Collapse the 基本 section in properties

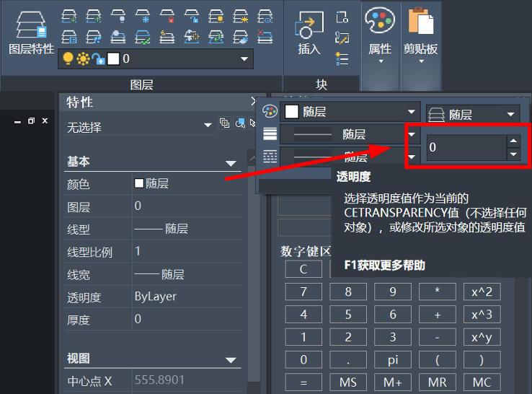(231, 163)
